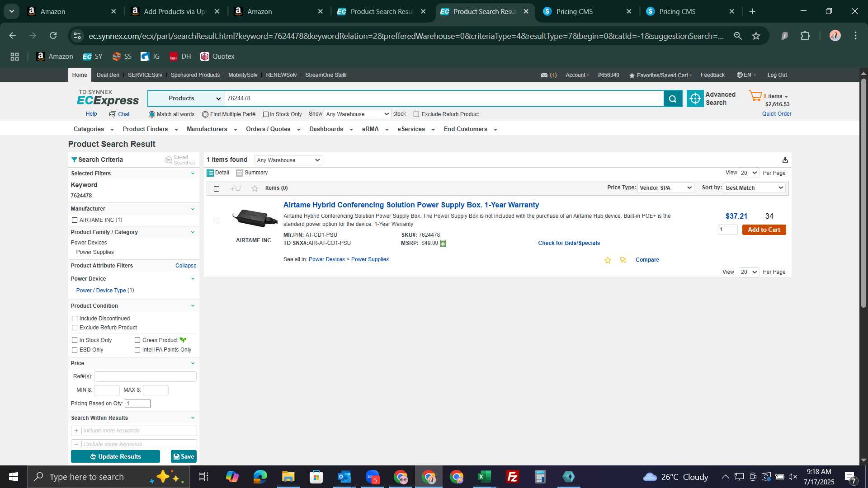This screenshot has height=488, width=868.
Task: Open the Products search category dropdown
Action: 186,99
